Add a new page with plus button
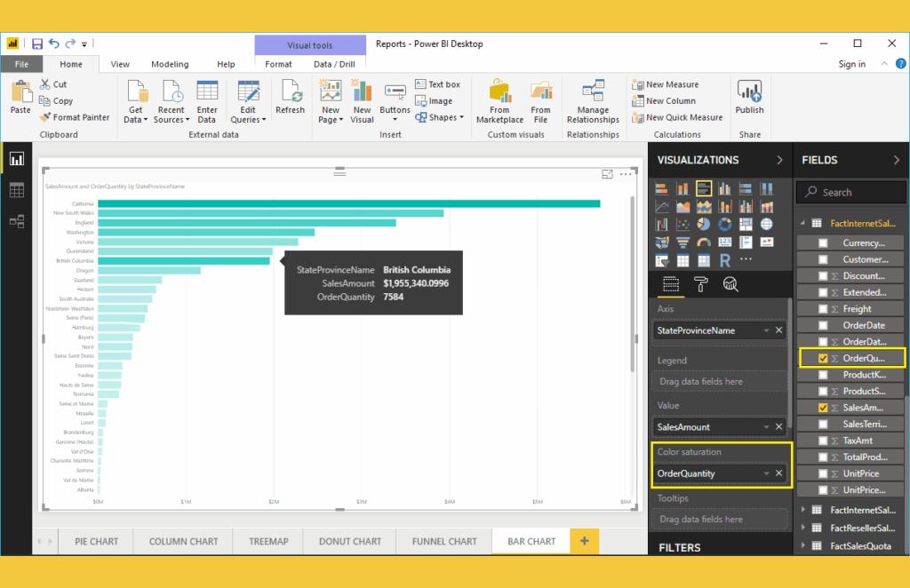This screenshot has height=588, width=910. (585, 541)
